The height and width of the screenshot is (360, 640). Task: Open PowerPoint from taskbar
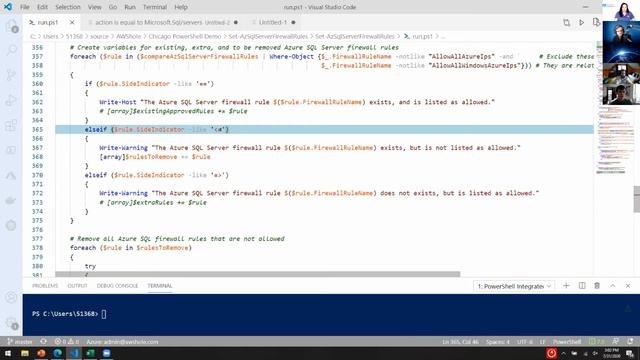coord(41,353)
